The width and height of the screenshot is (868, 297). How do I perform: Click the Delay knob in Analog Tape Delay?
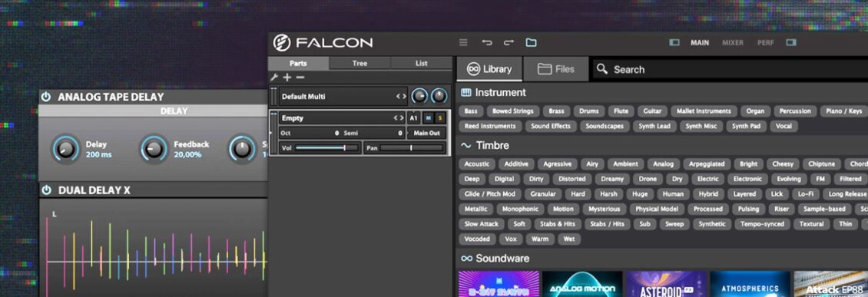coord(65,149)
